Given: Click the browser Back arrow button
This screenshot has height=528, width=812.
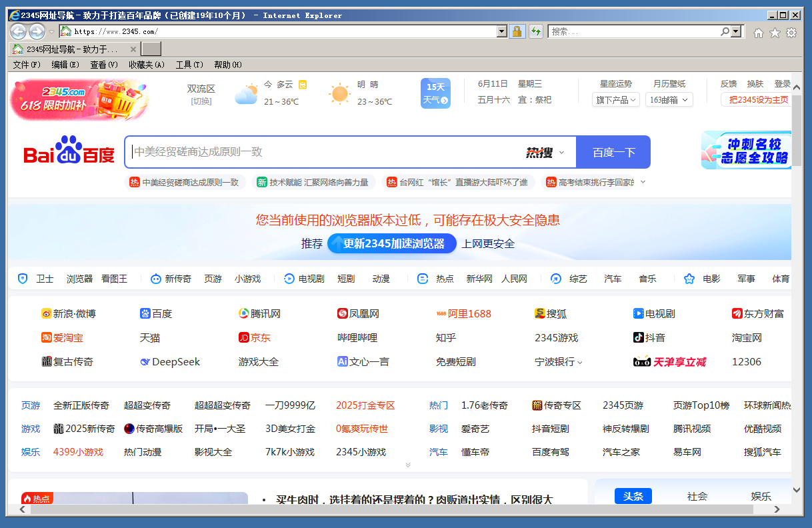Looking at the screenshot, I should (x=18, y=31).
